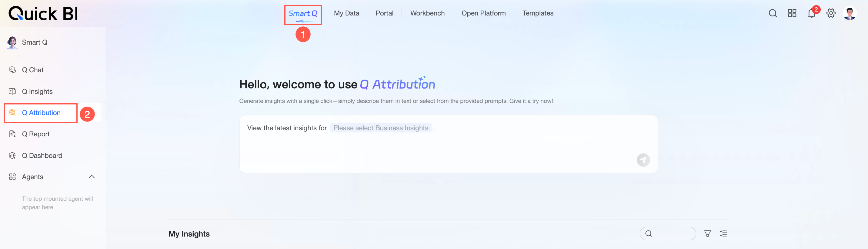Click the Agents sidebar icon
Viewport: 868px width, 249px height.
[12, 177]
